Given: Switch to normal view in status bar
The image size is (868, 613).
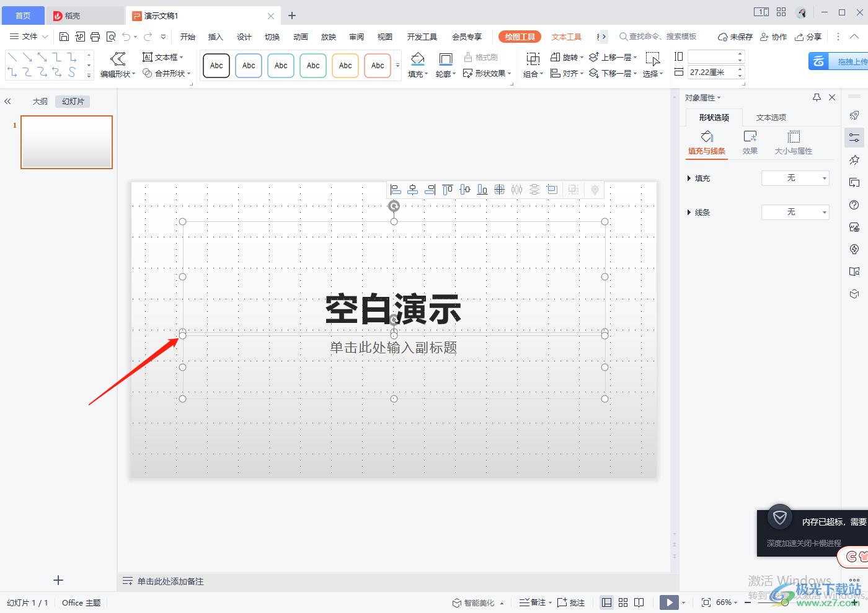Looking at the screenshot, I should click(607, 602).
